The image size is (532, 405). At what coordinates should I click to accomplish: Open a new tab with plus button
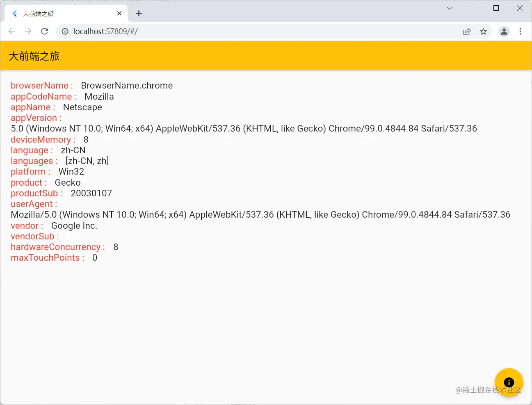click(139, 14)
